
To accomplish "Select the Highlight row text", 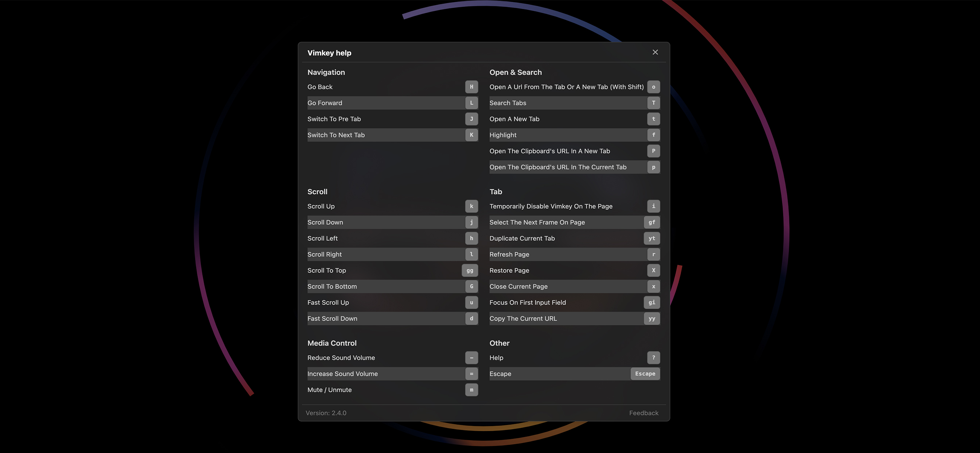I will (x=503, y=135).
